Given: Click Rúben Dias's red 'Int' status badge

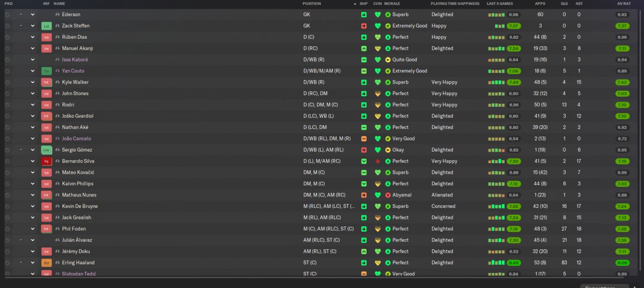Looking at the screenshot, I should click(47, 37).
